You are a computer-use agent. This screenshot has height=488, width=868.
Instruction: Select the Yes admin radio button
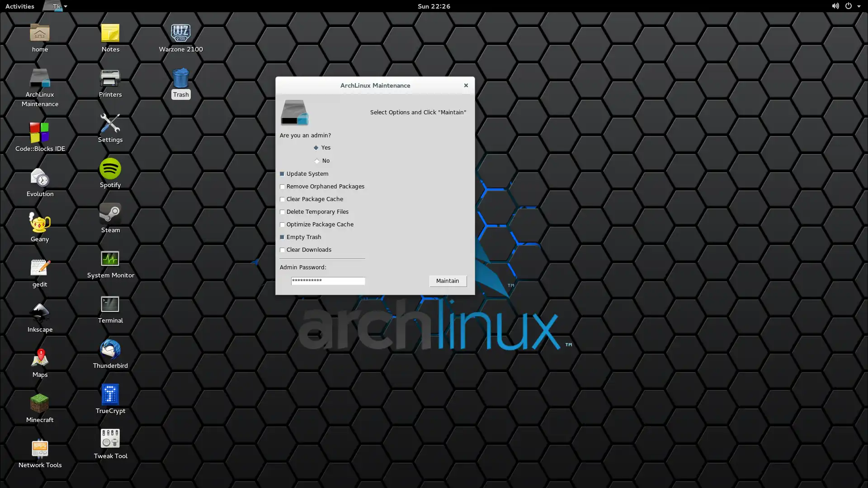click(316, 147)
